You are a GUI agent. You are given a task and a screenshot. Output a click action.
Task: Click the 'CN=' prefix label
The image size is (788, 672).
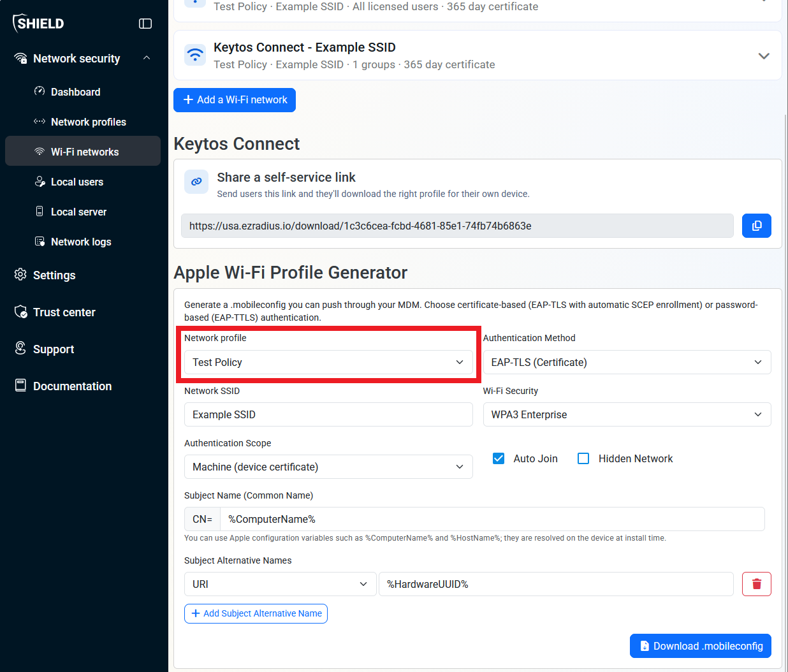[x=202, y=519]
